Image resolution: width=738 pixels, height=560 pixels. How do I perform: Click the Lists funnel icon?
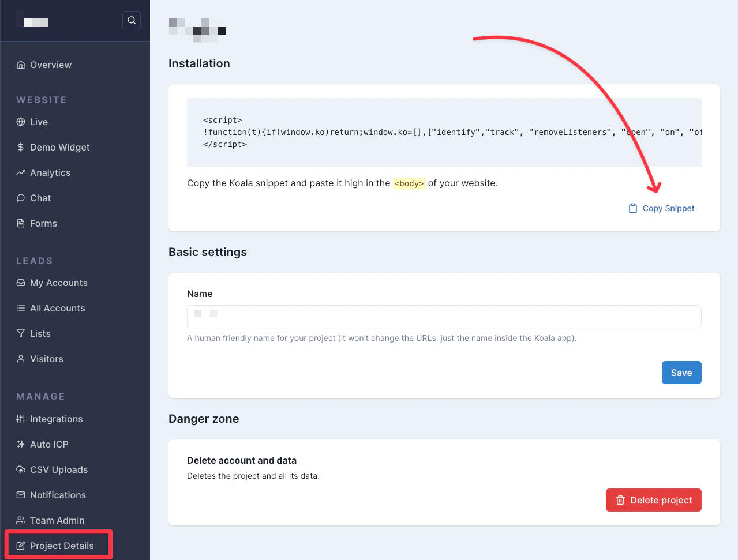(x=21, y=333)
